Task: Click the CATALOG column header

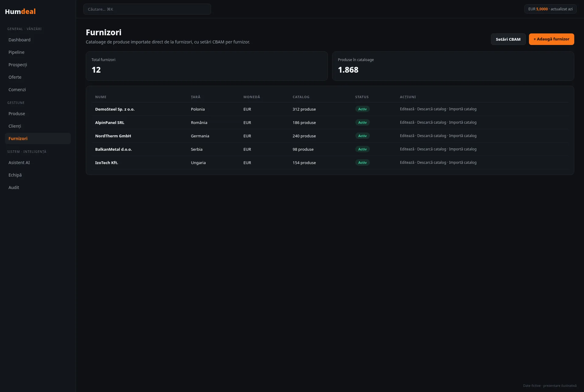Action: point(301,97)
